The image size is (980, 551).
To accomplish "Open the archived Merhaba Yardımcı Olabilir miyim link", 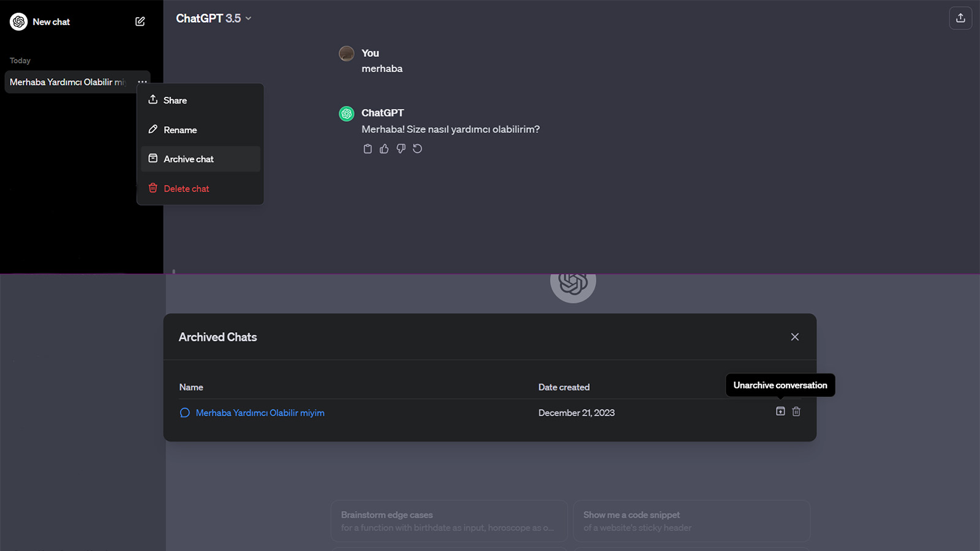I will [260, 413].
